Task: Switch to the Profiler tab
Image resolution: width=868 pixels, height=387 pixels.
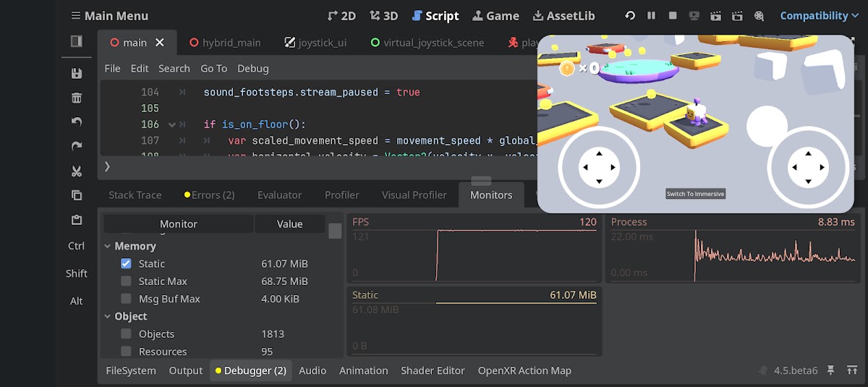Action: (x=341, y=195)
